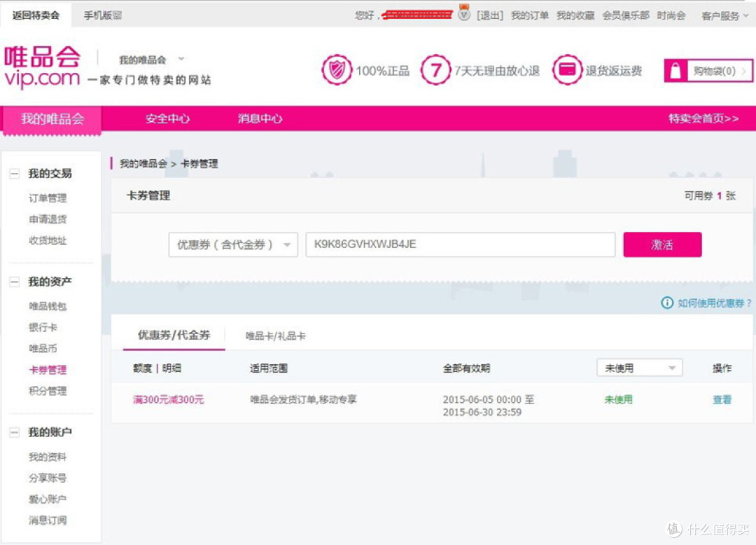Click the 退出 logout link

click(489, 15)
